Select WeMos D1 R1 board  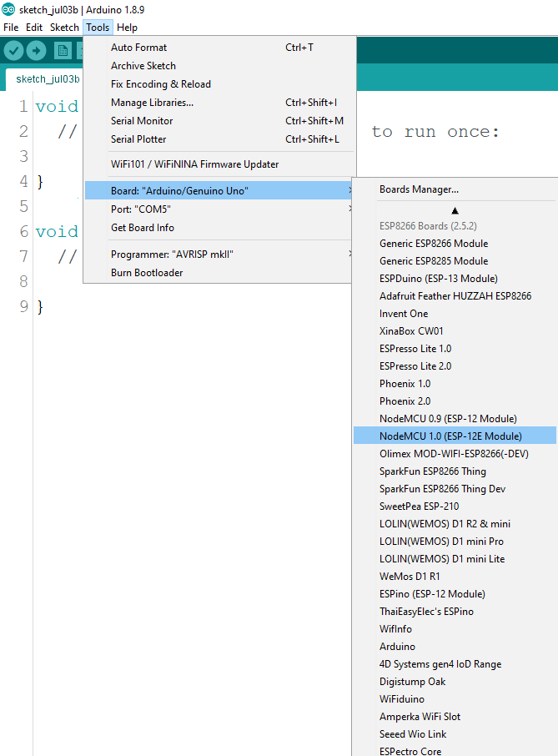coord(455,576)
